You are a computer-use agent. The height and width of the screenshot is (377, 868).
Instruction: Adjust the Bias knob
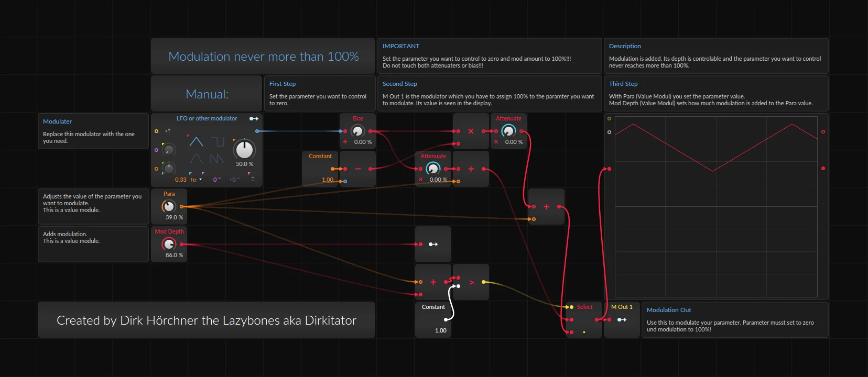tap(357, 131)
